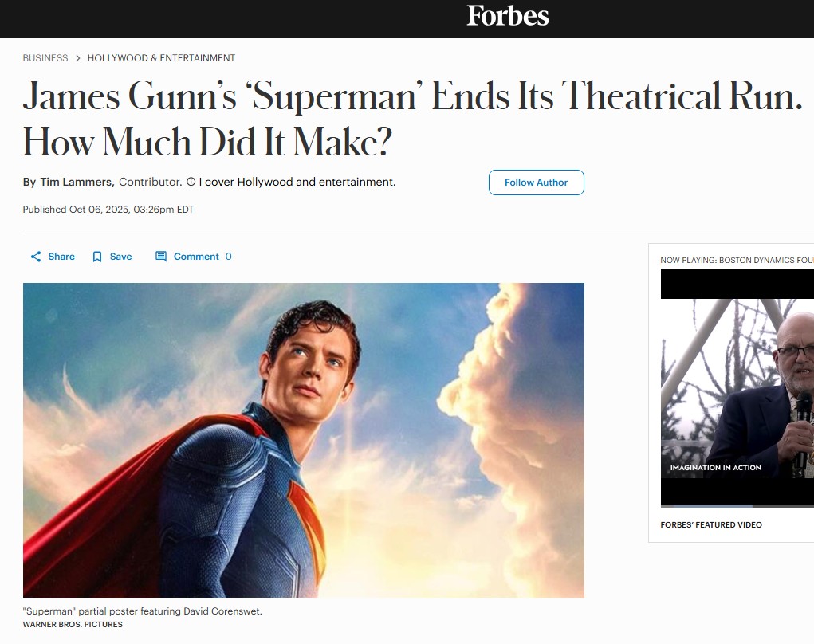Open the Hollywood & Entertainment breadcrumb
Image resolution: width=814 pixels, height=644 pixels.
[x=161, y=58]
